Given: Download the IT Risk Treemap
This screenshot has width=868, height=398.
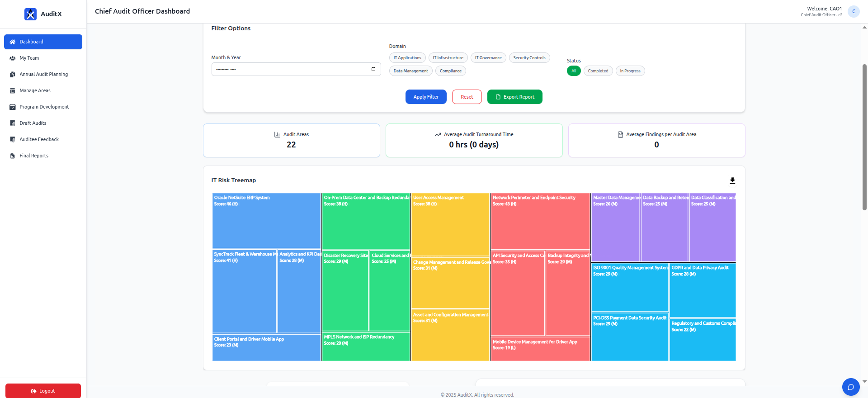Looking at the screenshot, I should [x=732, y=180].
